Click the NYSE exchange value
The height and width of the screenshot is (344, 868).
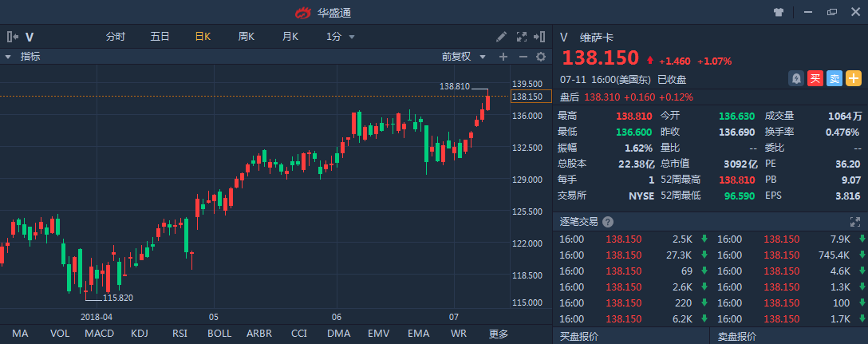(641, 196)
